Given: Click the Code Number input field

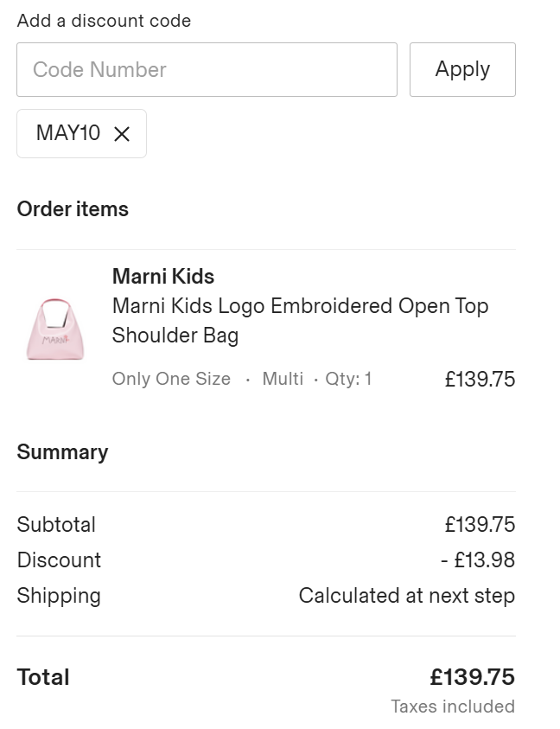Looking at the screenshot, I should click(x=207, y=70).
